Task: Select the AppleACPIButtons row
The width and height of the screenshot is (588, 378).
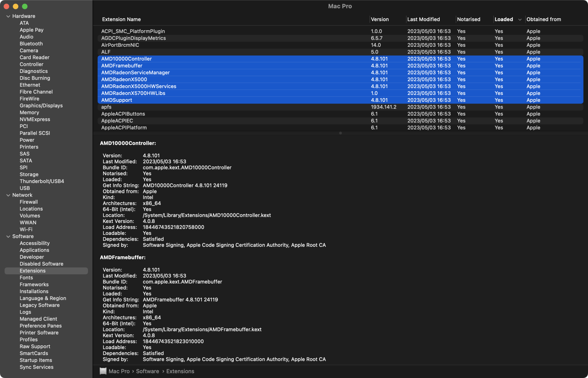Action: [x=340, y=114]
